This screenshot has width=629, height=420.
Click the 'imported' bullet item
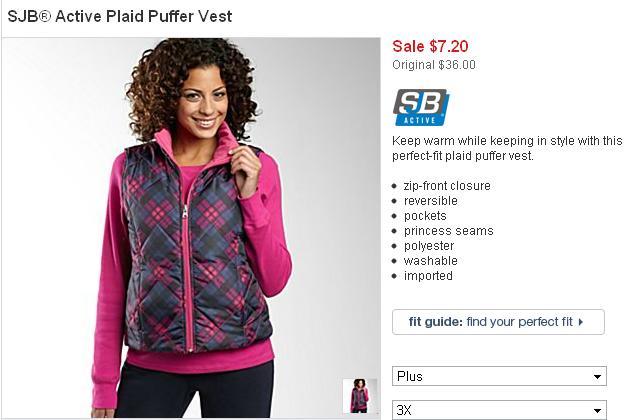(428, 276)
